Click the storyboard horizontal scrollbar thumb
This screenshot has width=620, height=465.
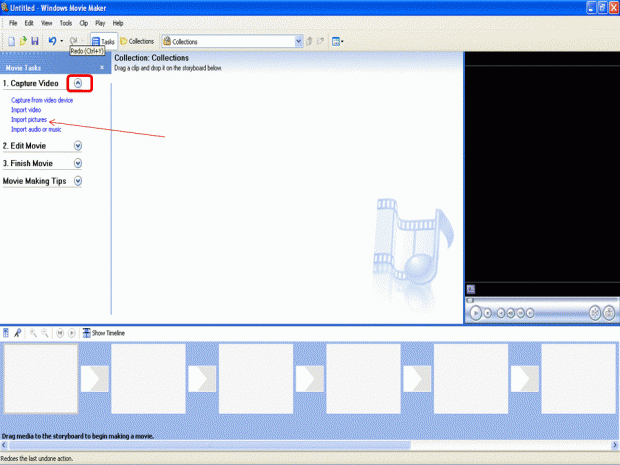pyautogui.click(x=210, y=445)
